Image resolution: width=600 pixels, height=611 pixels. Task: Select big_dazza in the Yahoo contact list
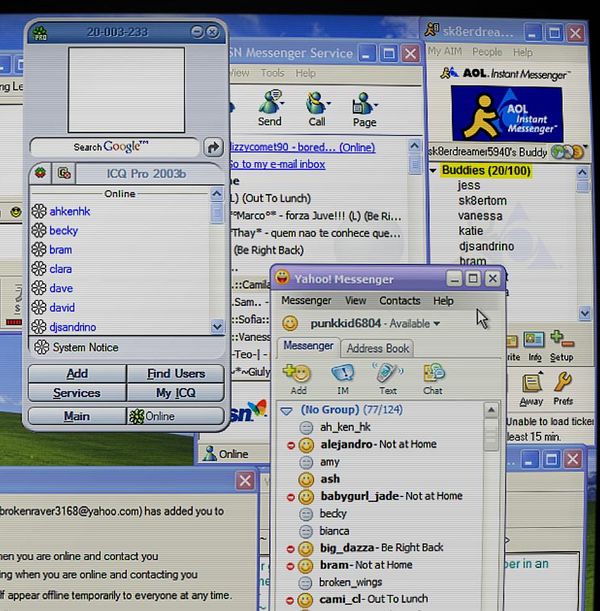click(347, 547)
